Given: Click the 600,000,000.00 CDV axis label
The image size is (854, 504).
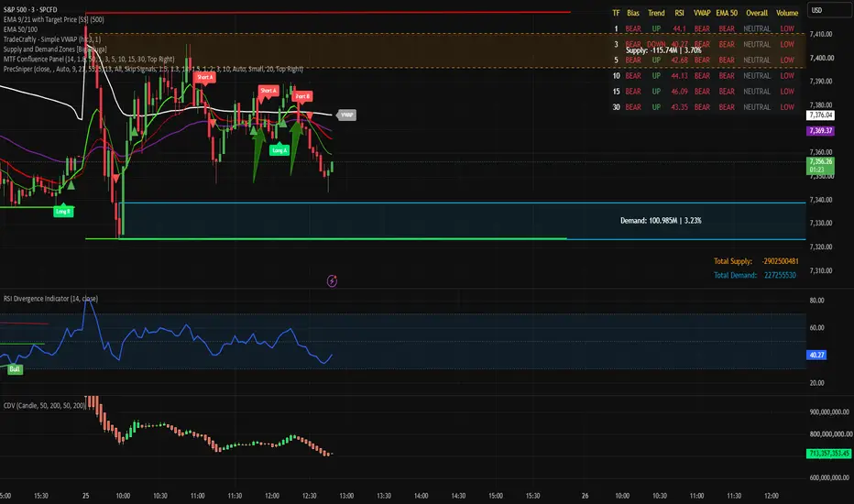Looking at the screenshot, I should [829, 477].
